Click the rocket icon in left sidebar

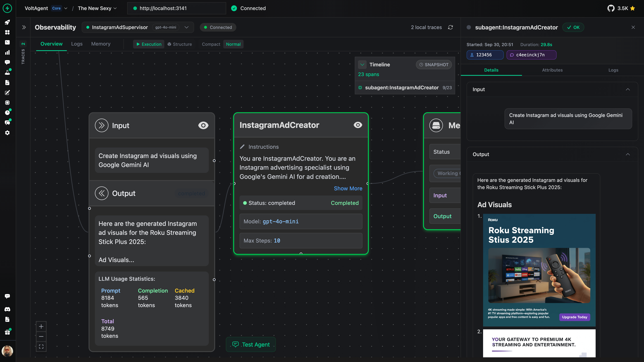[7, 22]
